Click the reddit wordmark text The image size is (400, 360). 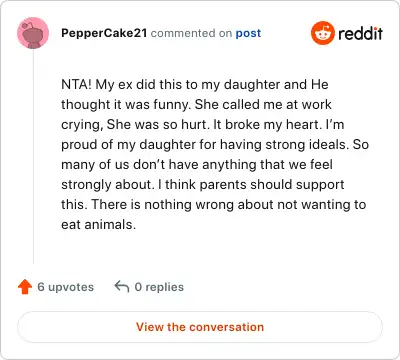click(x=360, y=33)
